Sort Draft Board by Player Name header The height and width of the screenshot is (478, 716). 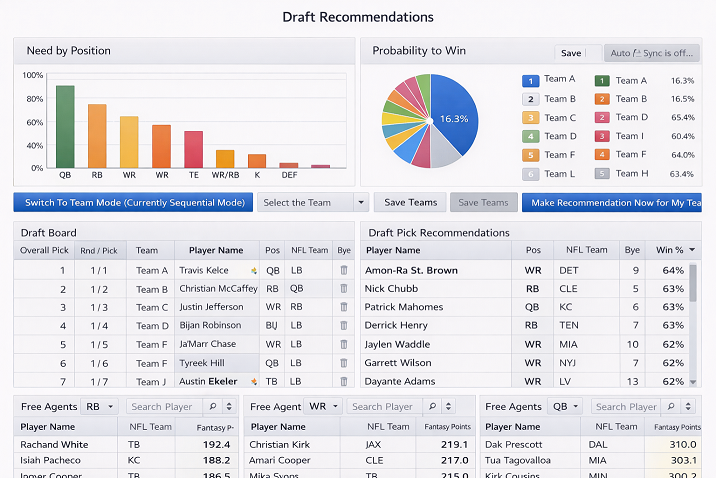pyautogui.click(x=216, y=250)
